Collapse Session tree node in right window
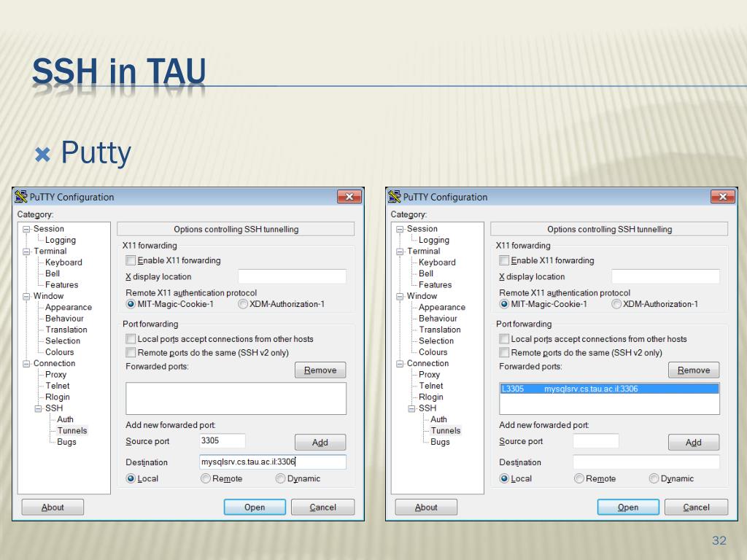747x560 pixels. (x=400, y=229)
